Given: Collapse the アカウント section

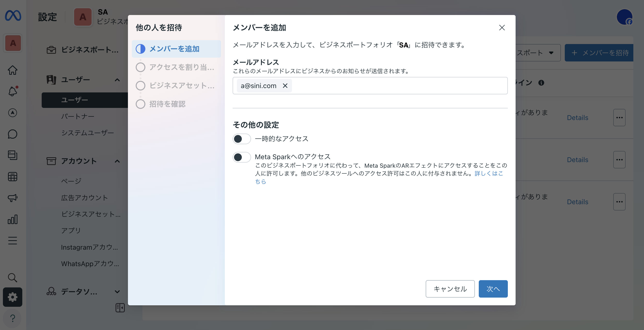Looking at the screenshot, I should tap(117, 161).
